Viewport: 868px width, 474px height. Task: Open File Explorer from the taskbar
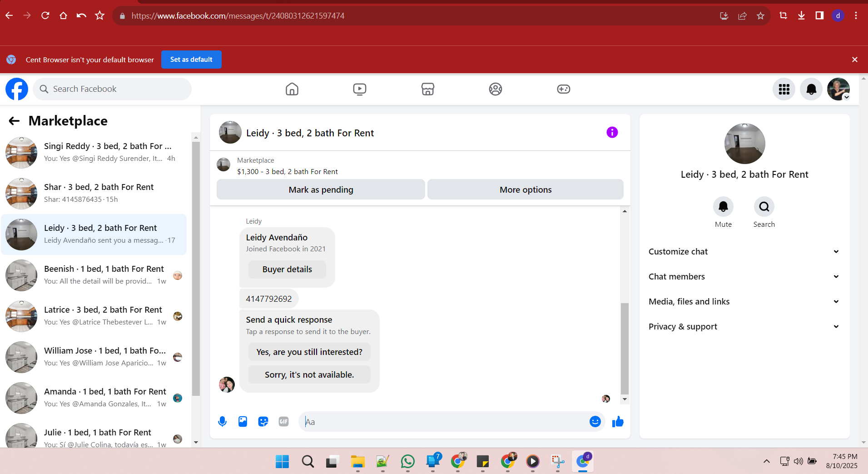[x=357, y=462]
